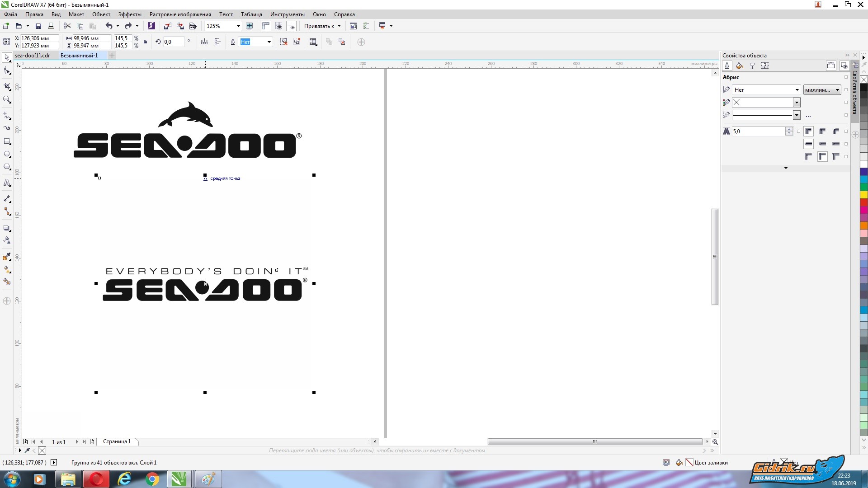The image size is (868, 488).
Task: Toggle the lock ratio padlock
Action: click(x=145, y=42)
